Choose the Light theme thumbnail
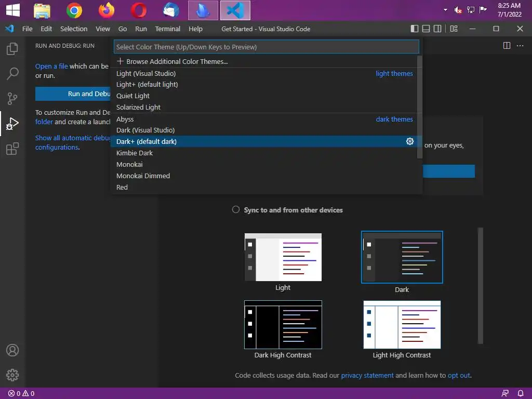This screenshot has height=399, width=532. [x=283, y=257]
